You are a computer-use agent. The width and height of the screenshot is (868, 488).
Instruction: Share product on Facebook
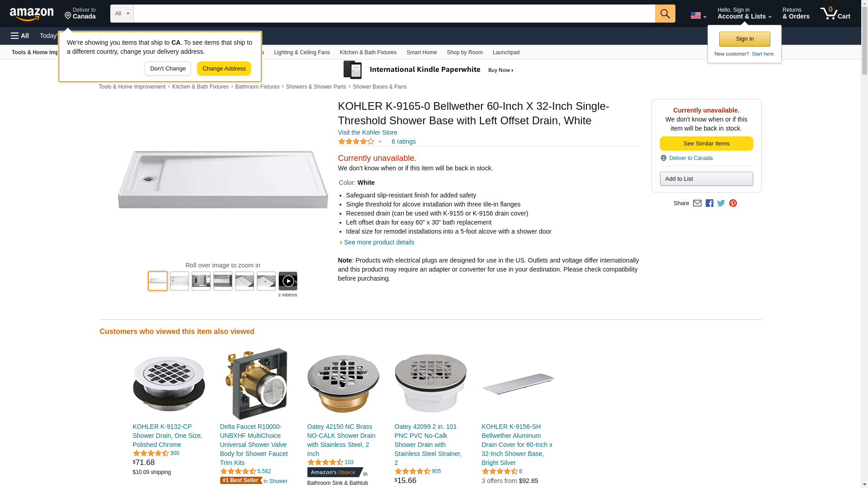tap(709, 203)
